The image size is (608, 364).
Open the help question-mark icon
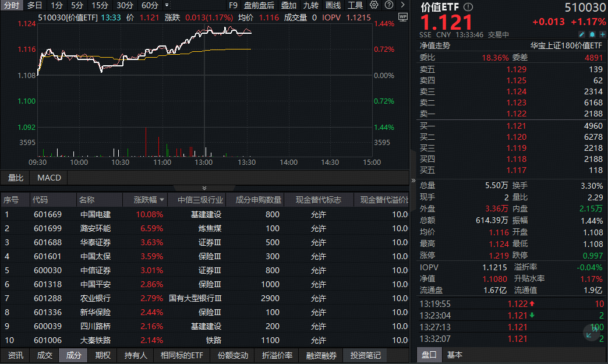click(x=388, y=5)
